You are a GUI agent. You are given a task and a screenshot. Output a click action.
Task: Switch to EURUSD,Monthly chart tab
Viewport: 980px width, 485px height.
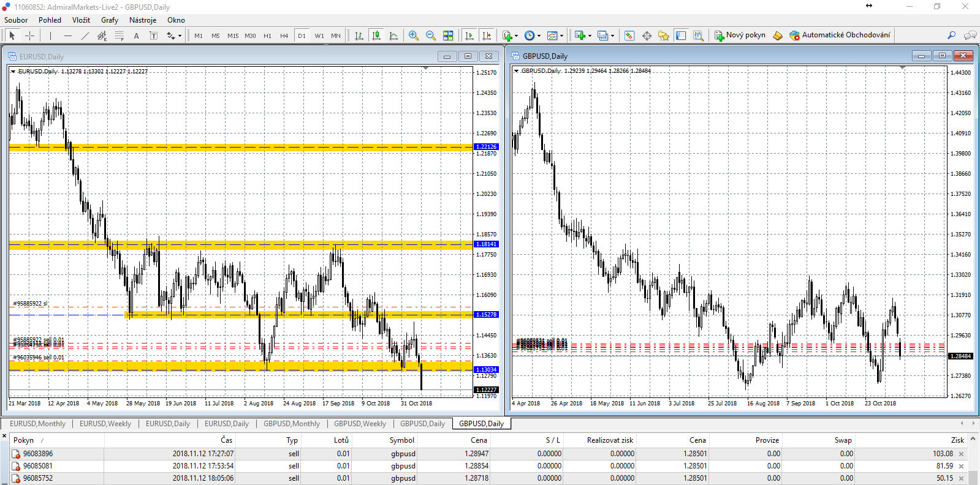tap(37, 424)
